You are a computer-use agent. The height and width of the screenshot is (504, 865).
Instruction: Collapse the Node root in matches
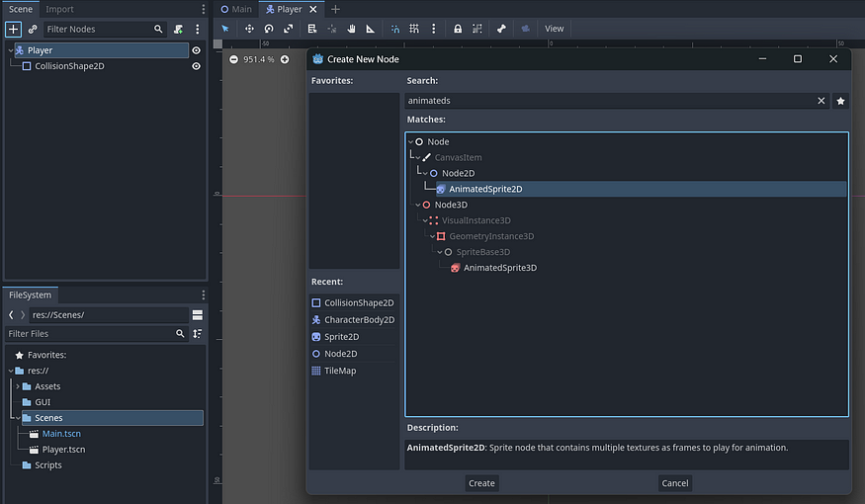[x=411, y=141]
